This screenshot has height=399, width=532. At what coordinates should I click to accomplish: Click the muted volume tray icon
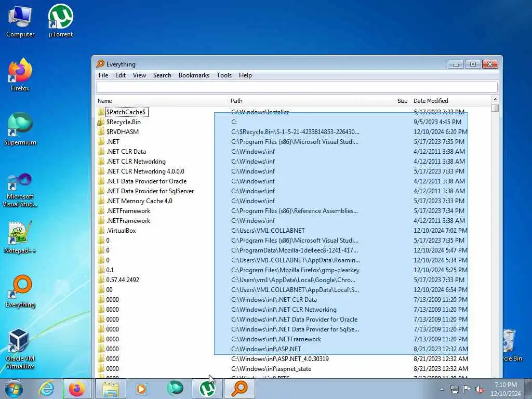480,389
